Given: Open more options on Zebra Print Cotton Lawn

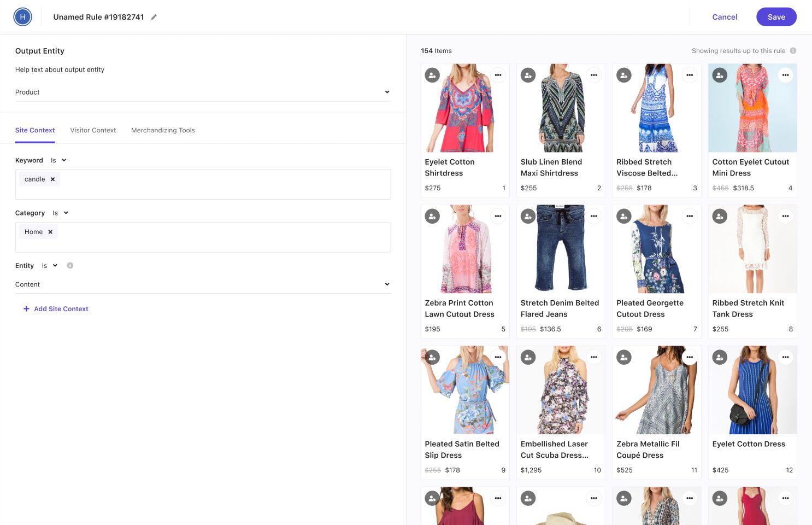Looking at the screenshot, I should pyautogui.click(x=498, y=216).
